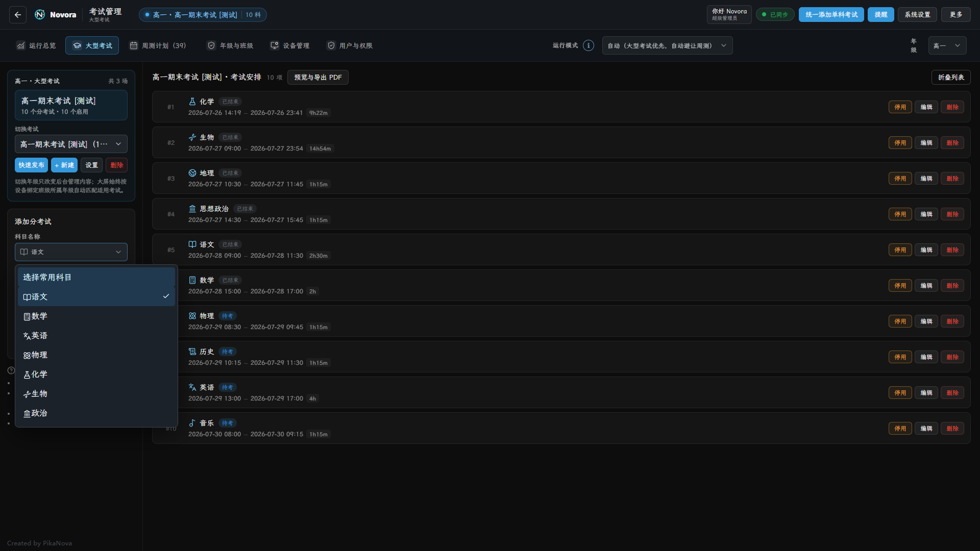Select the 高一期末考试 [测试] exam card
The image size is (980, 551).
tap(71, 105)
